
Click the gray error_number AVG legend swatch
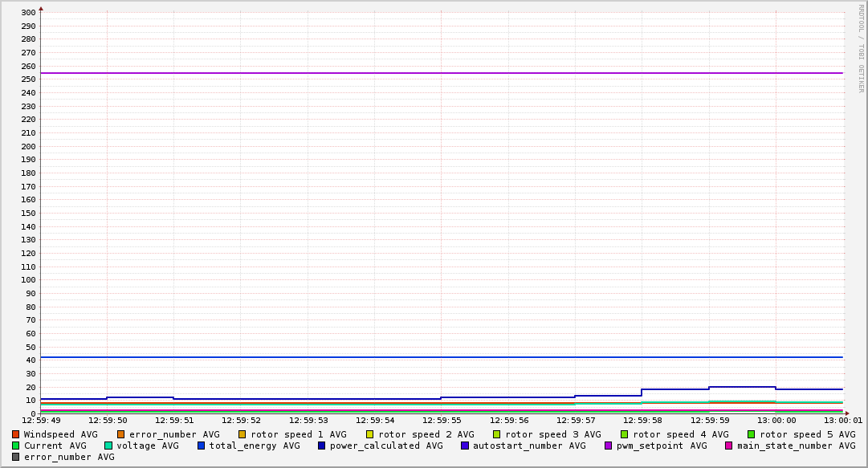point(16,457)
